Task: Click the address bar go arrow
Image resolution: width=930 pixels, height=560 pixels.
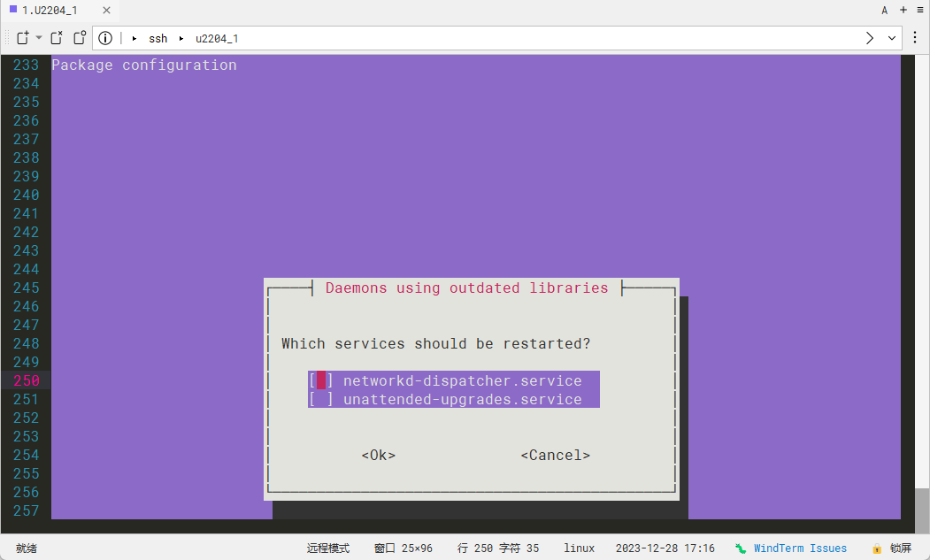Action: point(869,38)
